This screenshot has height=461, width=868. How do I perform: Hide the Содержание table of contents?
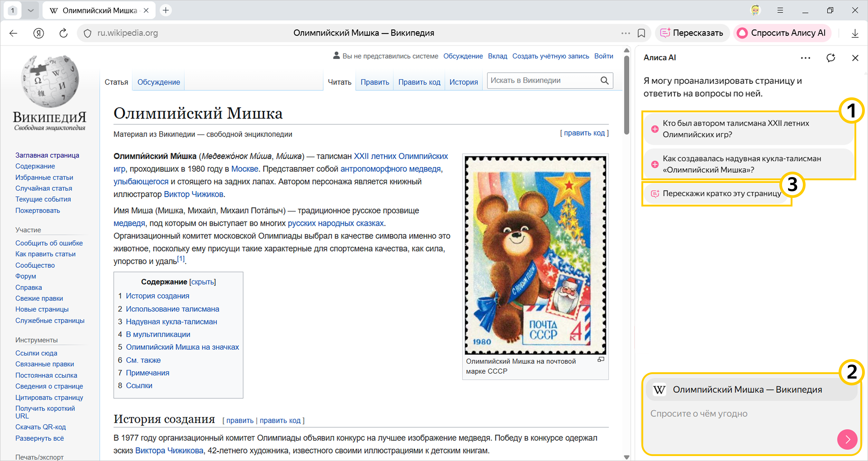203,282
